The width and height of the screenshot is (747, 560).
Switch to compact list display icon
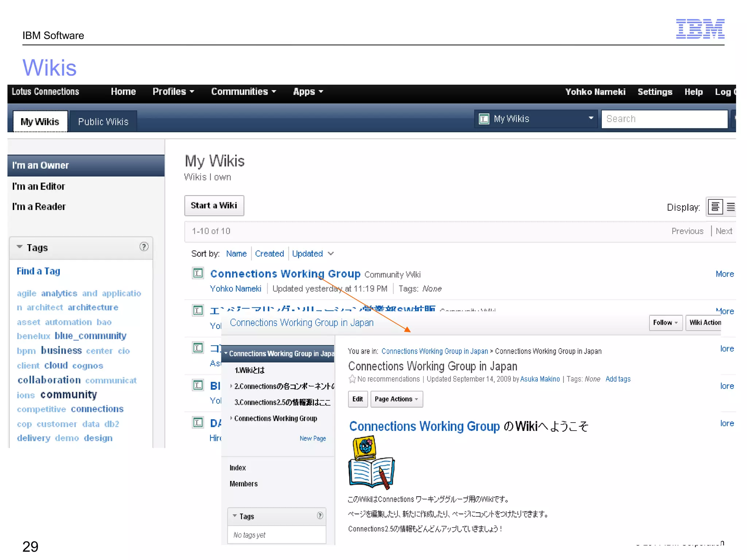click(x=731, y=207)
